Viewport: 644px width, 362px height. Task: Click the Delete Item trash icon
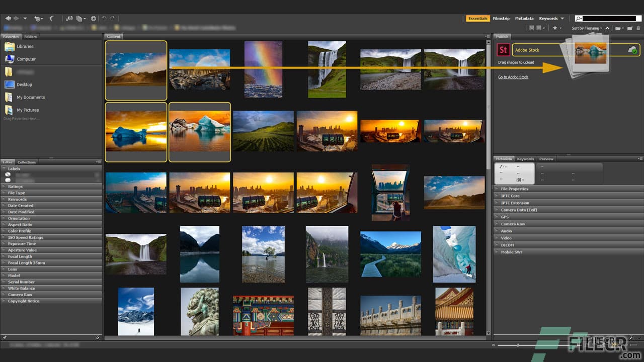638,28
